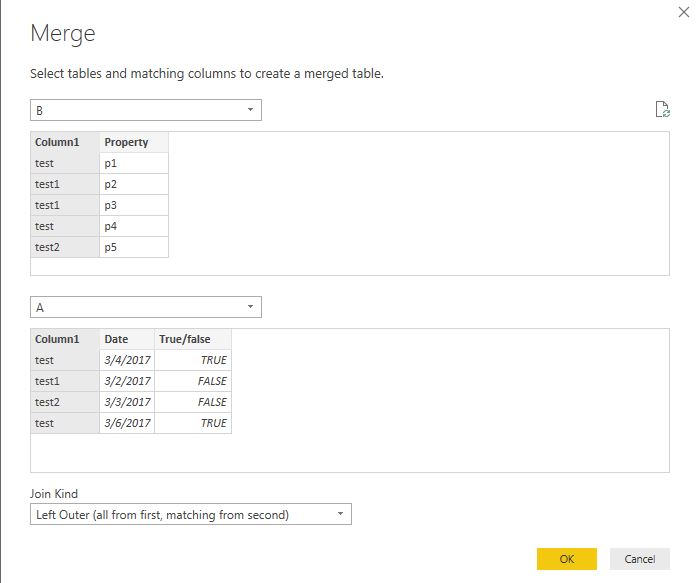
Task: Click the 3/6/2017 date cell
Action: [x=127, y=423]
